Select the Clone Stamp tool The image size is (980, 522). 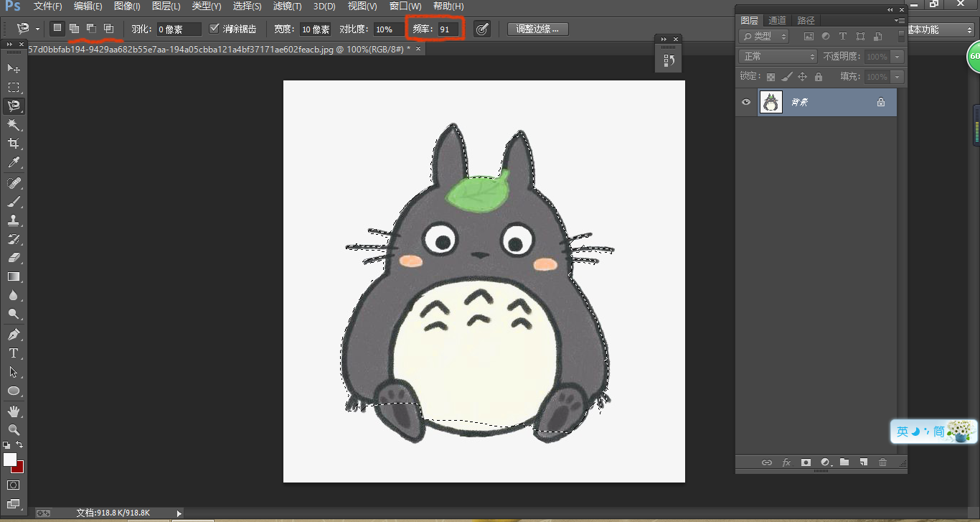pos(14,220)
